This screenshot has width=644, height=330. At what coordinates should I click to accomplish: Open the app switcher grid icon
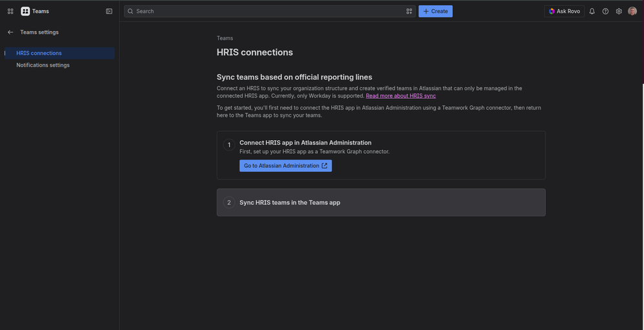pyautogui.click(x=11, y=12)
